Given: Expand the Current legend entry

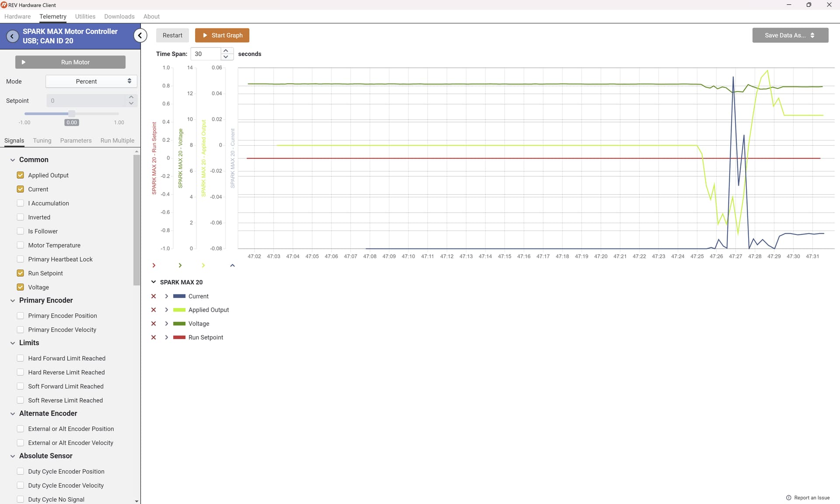Looking at the screenshot, I should pos(166,296).
